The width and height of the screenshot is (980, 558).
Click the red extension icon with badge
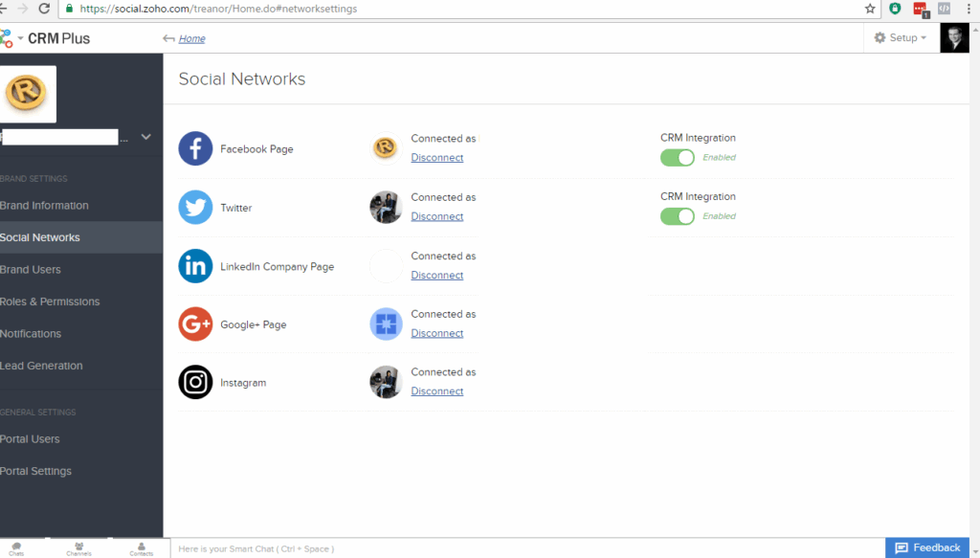click(x=920, y=10)
